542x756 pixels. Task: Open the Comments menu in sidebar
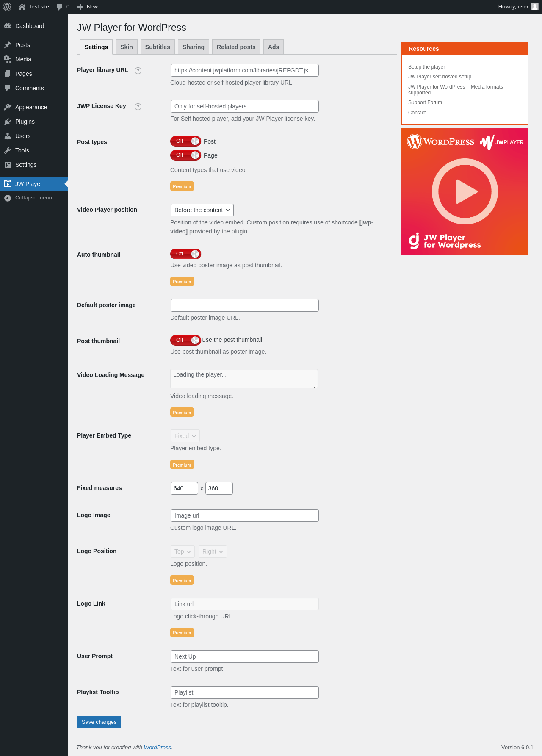tap(34, 88)
